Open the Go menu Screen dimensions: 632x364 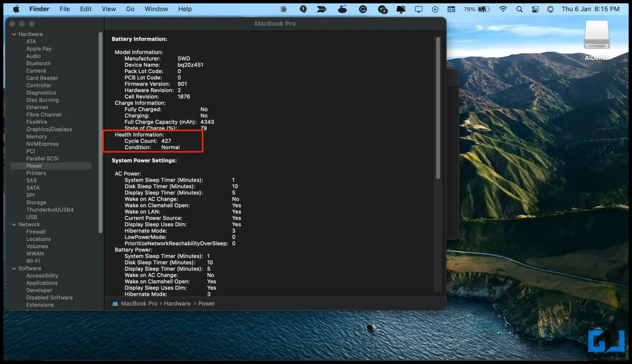click(x=130, y=9)
